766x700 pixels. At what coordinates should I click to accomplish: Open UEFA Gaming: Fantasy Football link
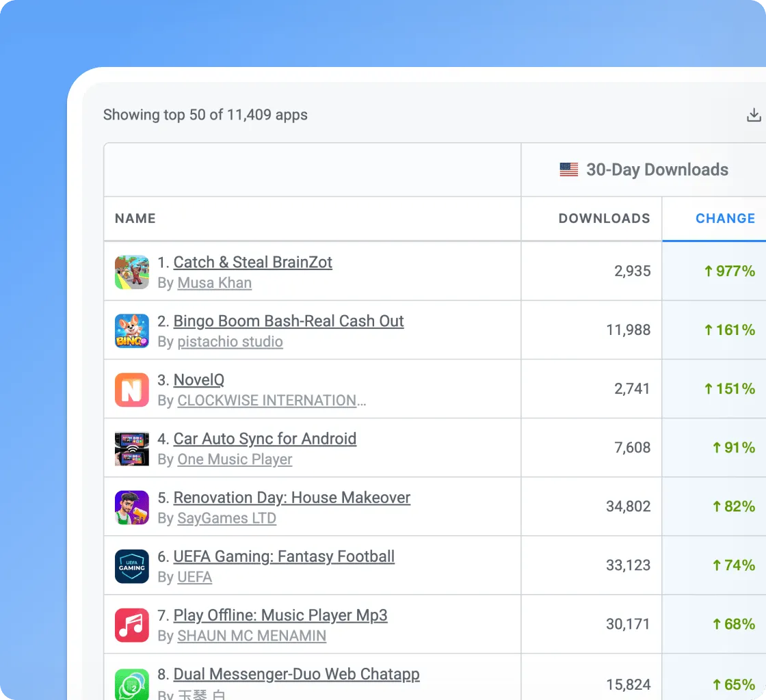coord(284,556)
